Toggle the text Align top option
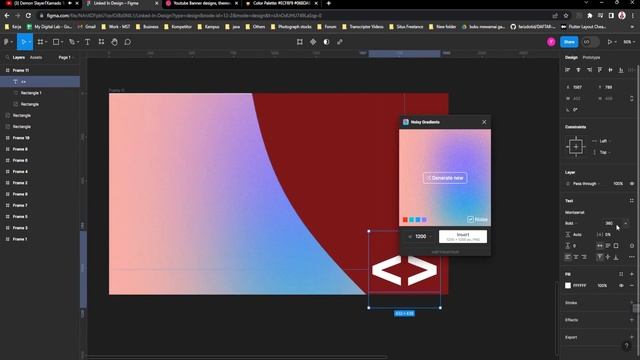The width and height of the screenshot is (640, 360). coord(600,257)
